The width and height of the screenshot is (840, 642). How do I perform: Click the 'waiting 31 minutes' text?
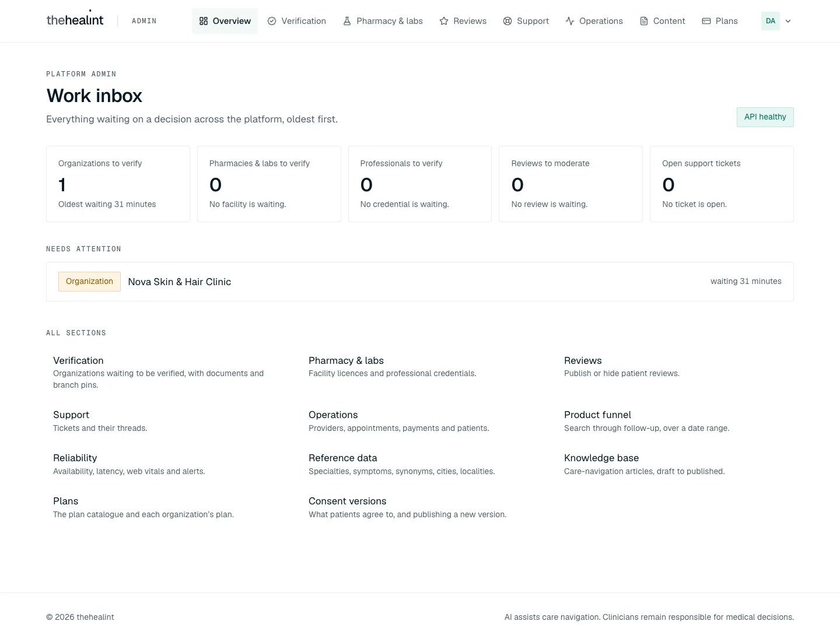(745, 281)
